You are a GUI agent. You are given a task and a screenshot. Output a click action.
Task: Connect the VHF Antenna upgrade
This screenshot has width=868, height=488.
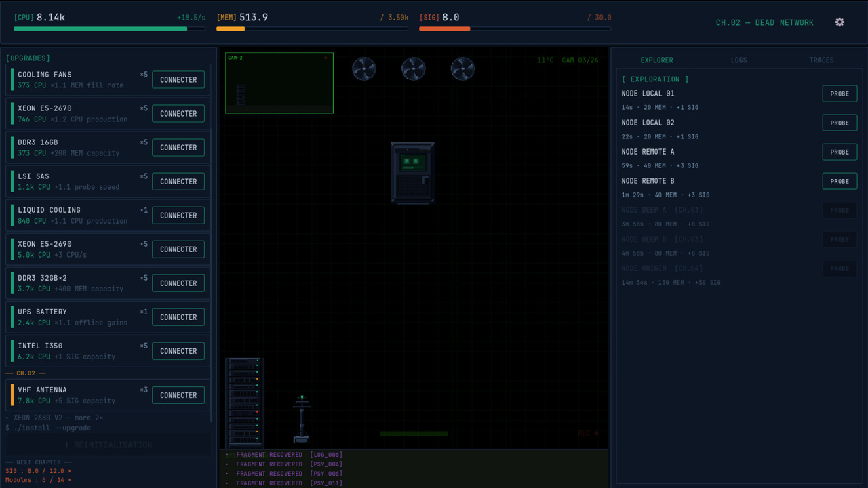coord(178,395)
